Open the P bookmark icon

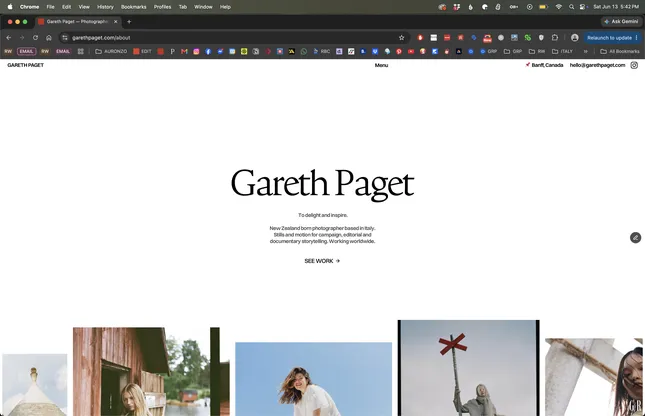[172, 51]
